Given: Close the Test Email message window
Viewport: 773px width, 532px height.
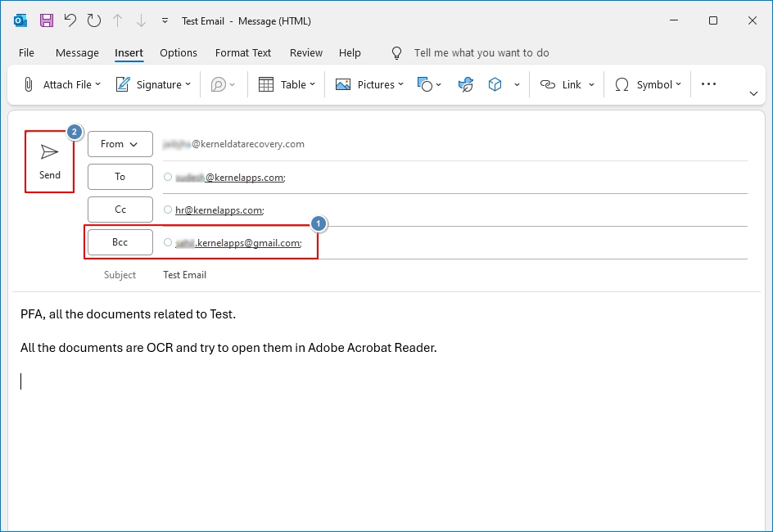Looking at the screenshot, I should pyautogui.click(x=753, y=20).
